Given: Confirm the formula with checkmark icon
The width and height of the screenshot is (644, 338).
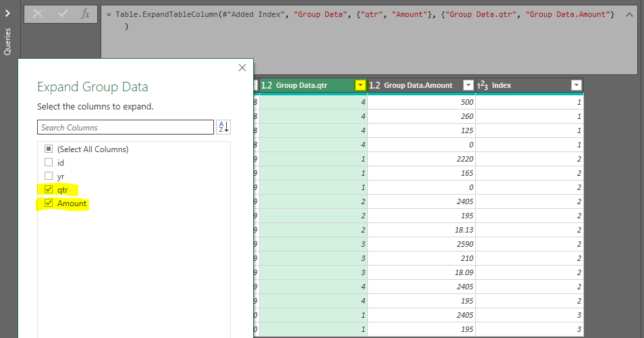Looking at the screenshot, I should pyautogui.click(x=63, y=14).
